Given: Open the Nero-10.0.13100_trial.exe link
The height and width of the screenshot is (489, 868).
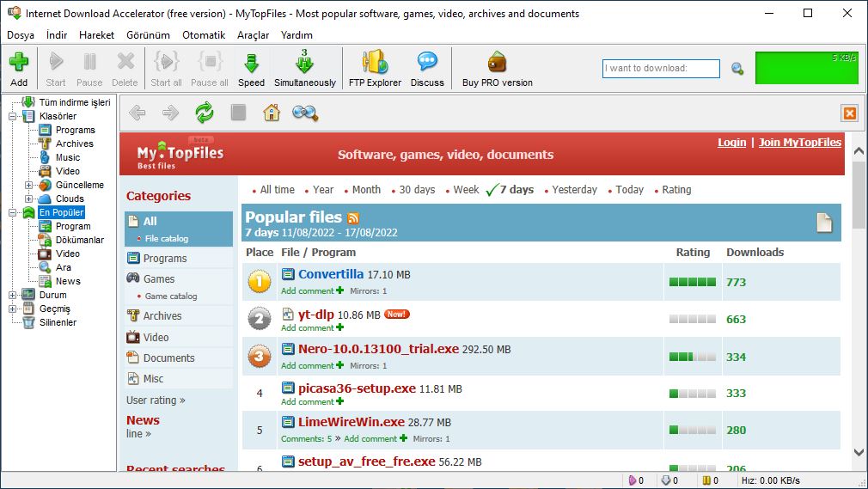Looking at the screenshot, I should [x=379, y=349].
